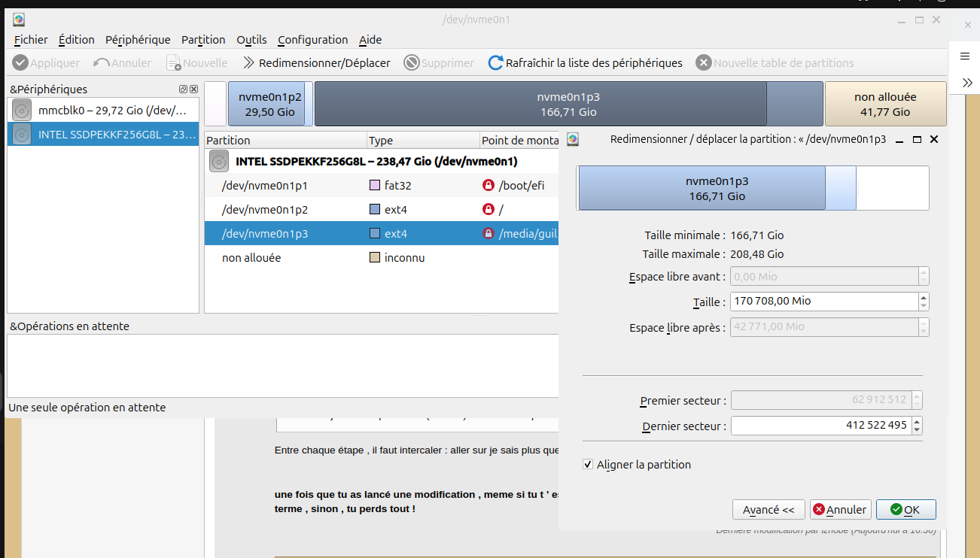Click the Taille maximale value 208,48 Gio

click(757, 254)
